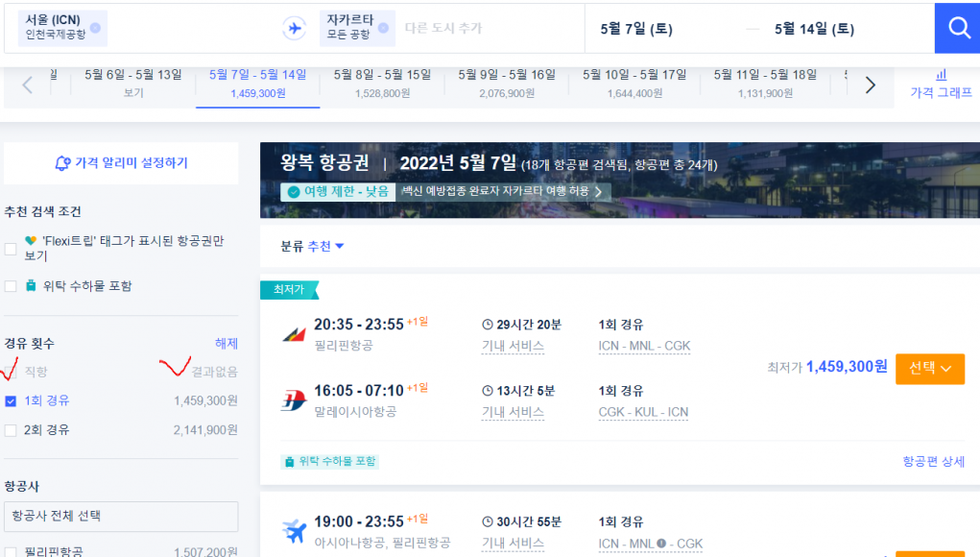Viewport: 980px width, 557px height.
Task: Click 가격 알리미 설정하기 price alert button
Action: tap(121, 163)
